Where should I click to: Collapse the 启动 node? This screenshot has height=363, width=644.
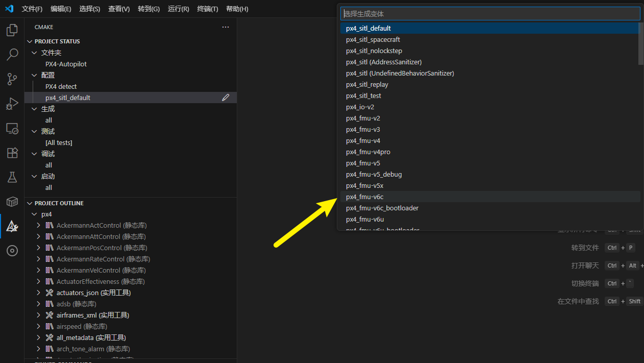click(35, 176)
